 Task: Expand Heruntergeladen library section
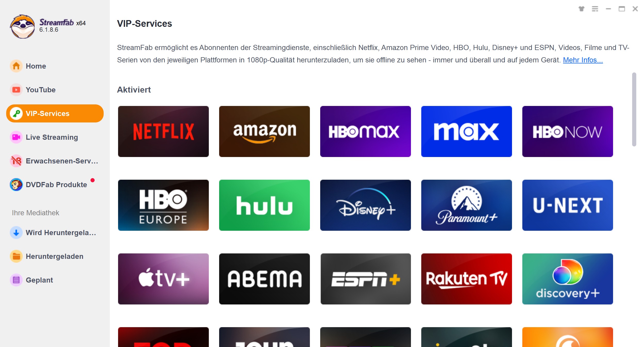(55, 256)
